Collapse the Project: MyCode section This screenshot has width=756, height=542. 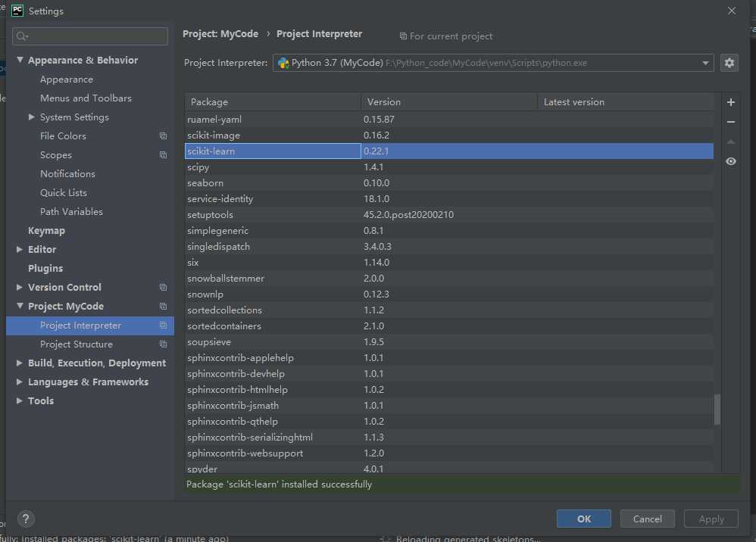point(20,306)
